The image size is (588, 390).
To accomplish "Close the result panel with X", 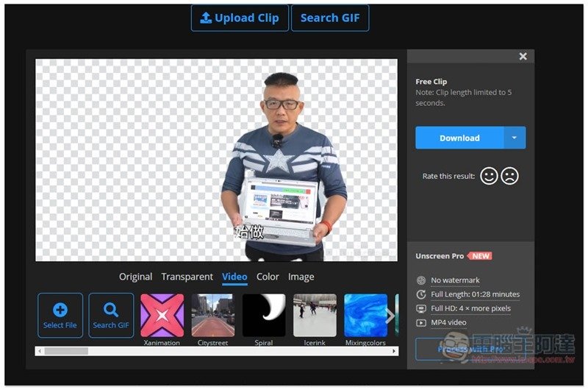I will (523, 57).
